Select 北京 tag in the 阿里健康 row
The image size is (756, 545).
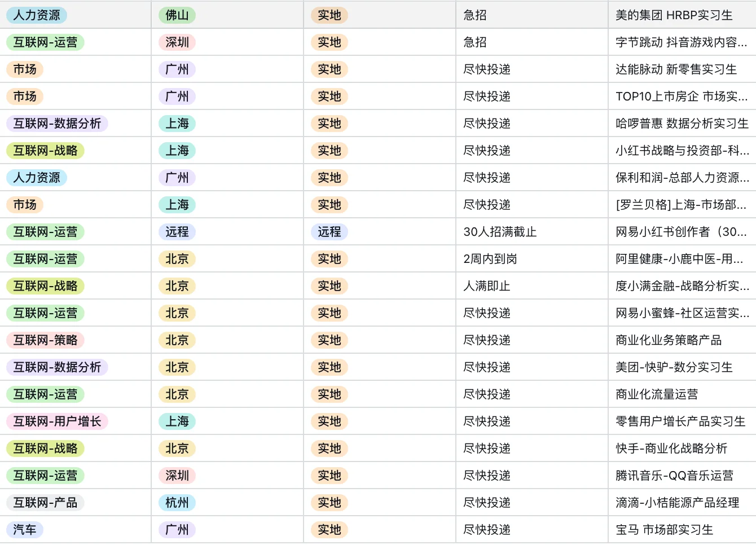tap(177, 259)
